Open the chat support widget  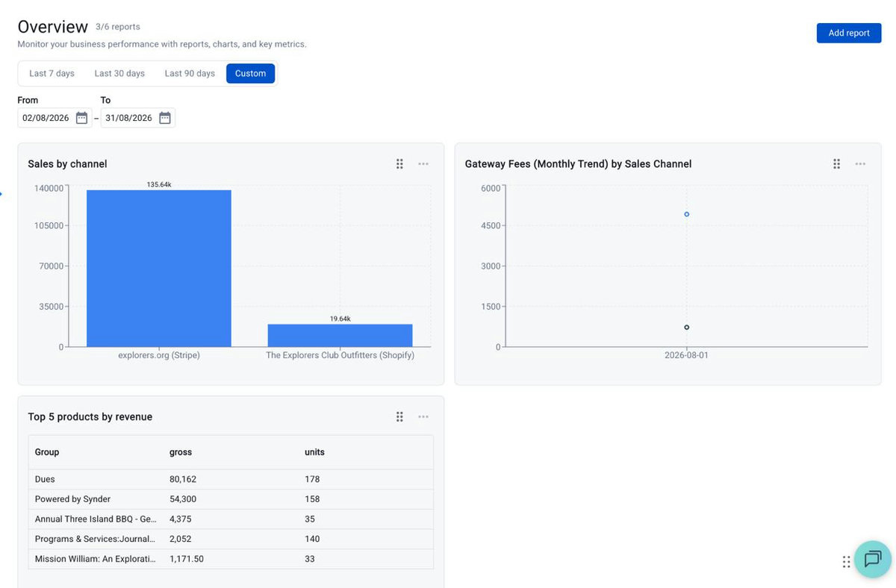(873, 559)
